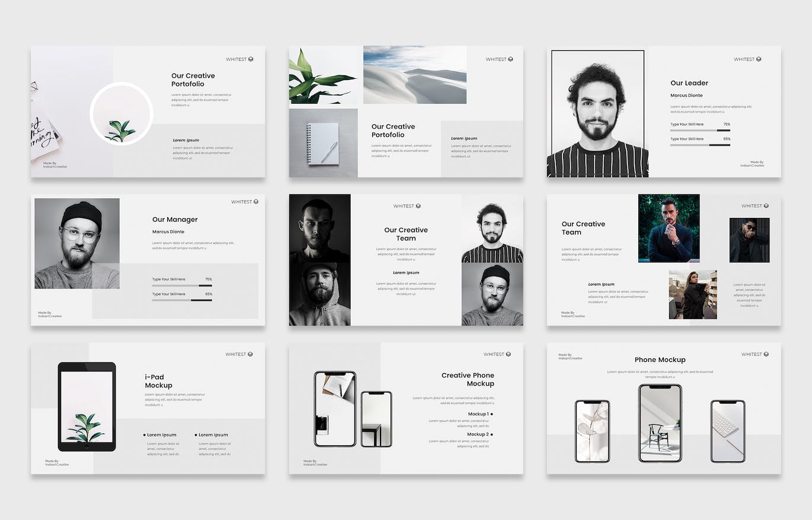Viewport: 812px width, 520px height.
Task: Select the Our Leader heading text
Action: pyautogui.click(x=689, y=83)
